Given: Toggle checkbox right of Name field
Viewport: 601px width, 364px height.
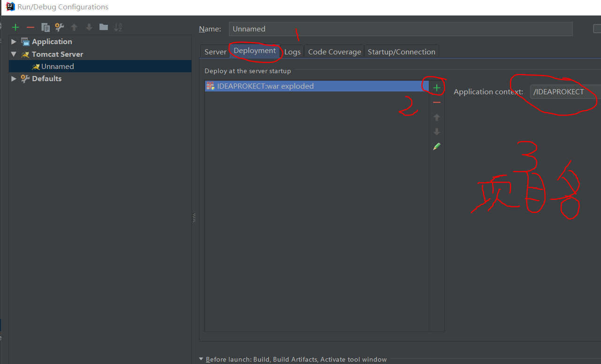Looking at the screenshot, I should [597, 29].
